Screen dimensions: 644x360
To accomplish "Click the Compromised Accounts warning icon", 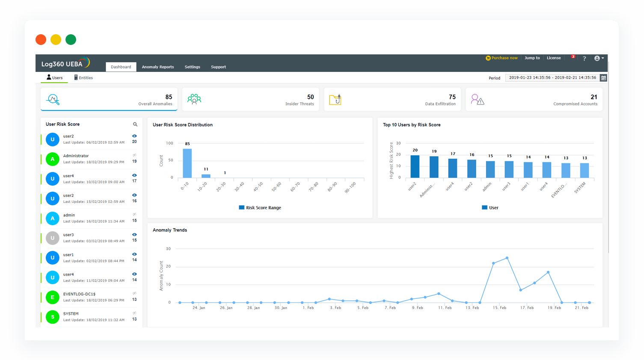I will coord(477,99).
